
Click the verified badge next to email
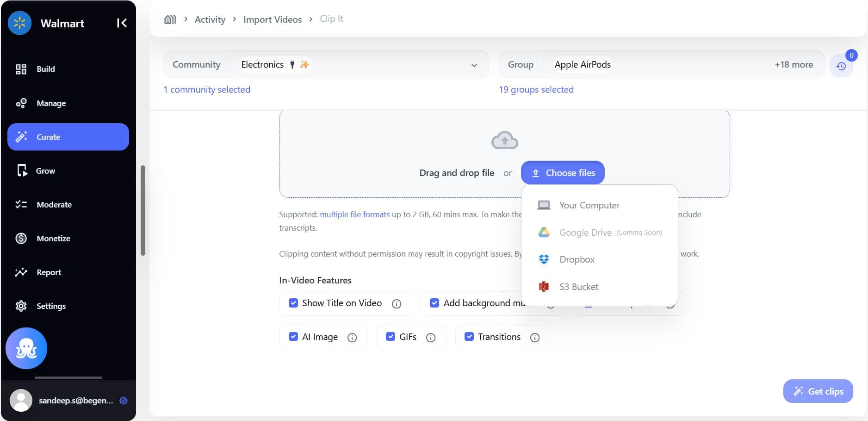(x=124, y=401)
